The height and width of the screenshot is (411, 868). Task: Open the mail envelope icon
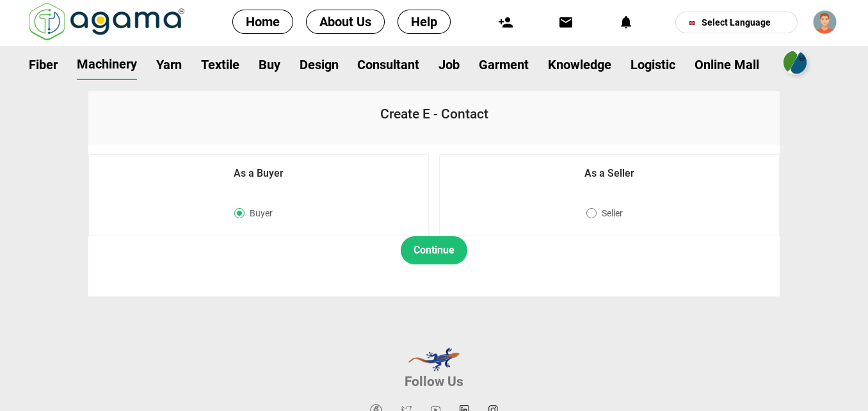[566, 22]
